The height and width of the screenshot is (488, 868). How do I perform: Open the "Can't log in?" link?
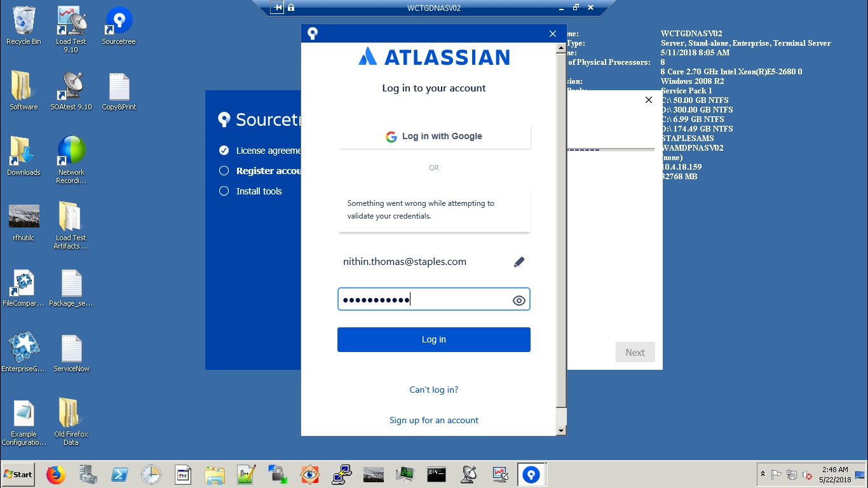pyautogui.click(x=433, y=389)
